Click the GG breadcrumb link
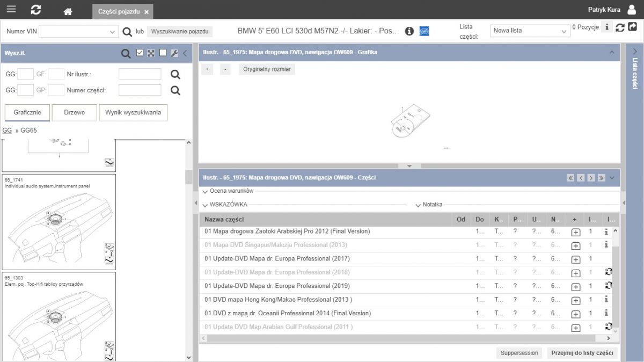Viewport: 644px width, 362px height. point(7,131)
